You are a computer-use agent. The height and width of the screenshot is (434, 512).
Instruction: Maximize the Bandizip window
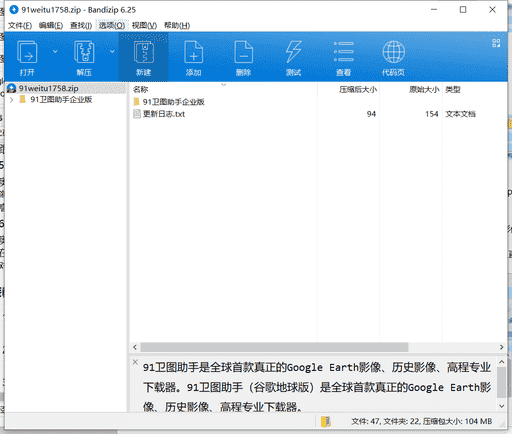463,10
